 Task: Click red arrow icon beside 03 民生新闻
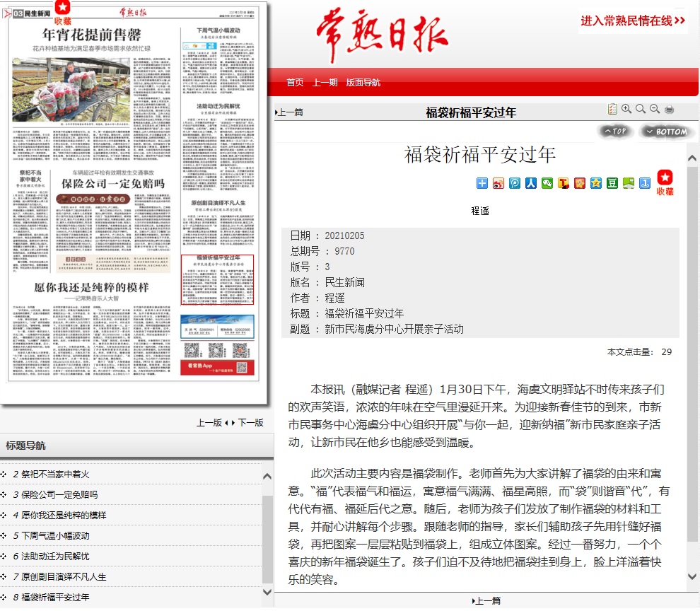7,13
